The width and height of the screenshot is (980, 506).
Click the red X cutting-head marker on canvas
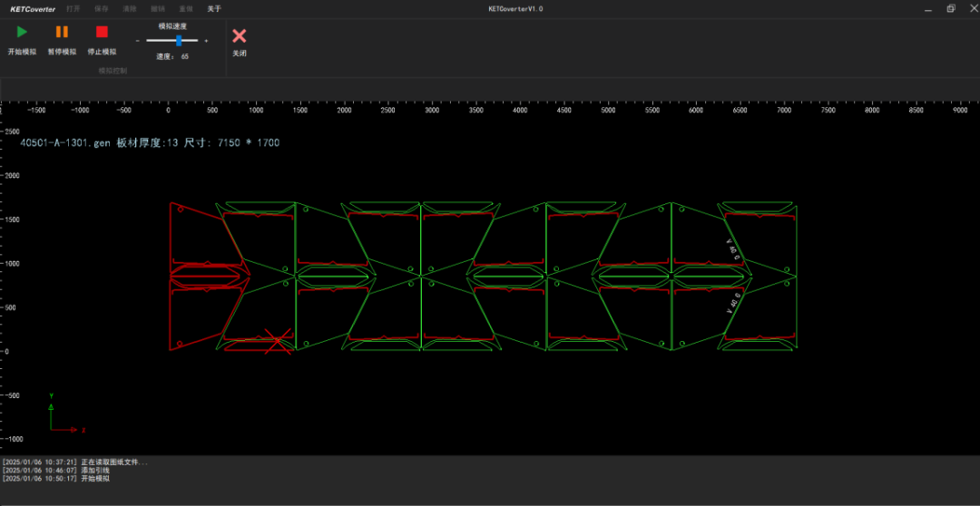[x=279, y=341]
